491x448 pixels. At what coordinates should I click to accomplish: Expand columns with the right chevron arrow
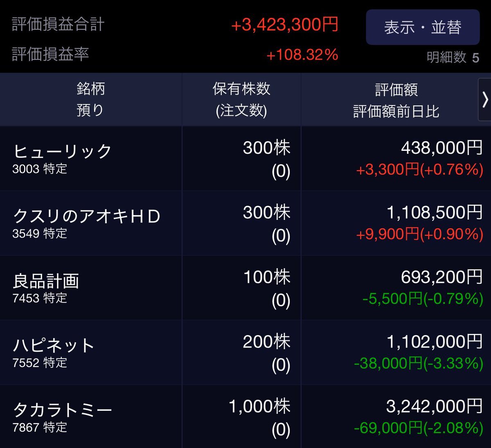click(x=485, y=99)
